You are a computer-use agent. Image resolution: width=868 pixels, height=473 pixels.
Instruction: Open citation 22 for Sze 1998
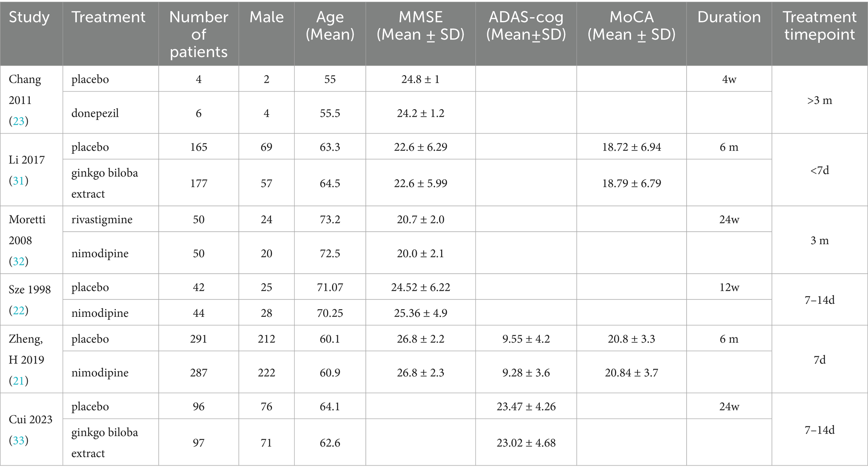[19, 311]
